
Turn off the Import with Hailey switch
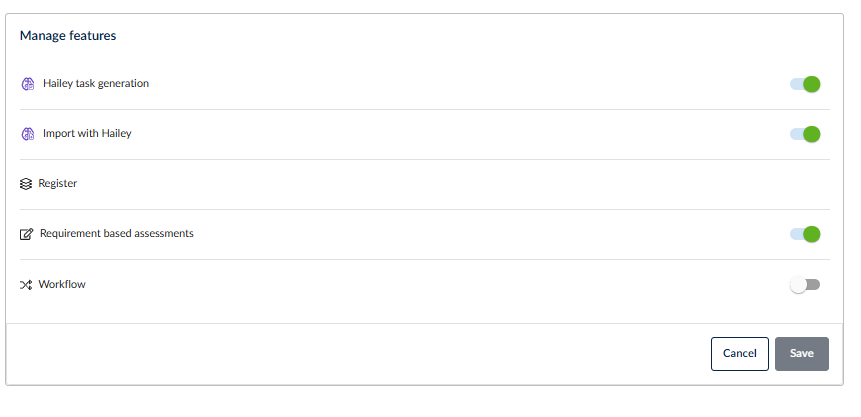805,134
